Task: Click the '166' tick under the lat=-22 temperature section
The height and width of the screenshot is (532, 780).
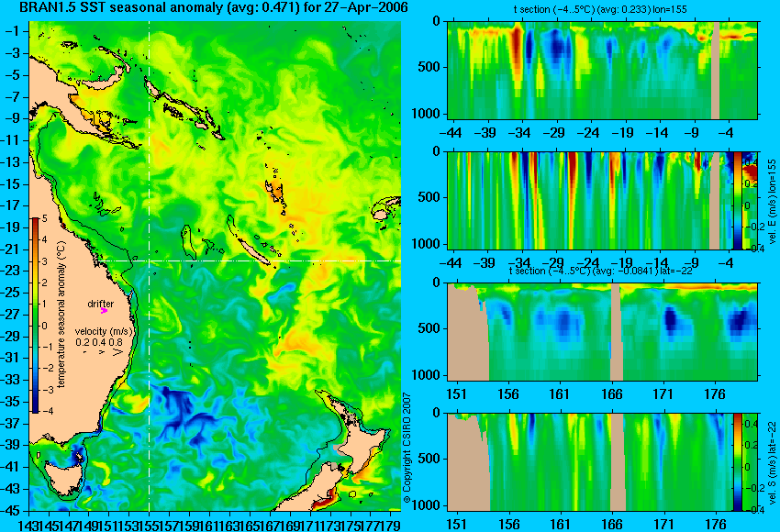Action: coord(611,394)
